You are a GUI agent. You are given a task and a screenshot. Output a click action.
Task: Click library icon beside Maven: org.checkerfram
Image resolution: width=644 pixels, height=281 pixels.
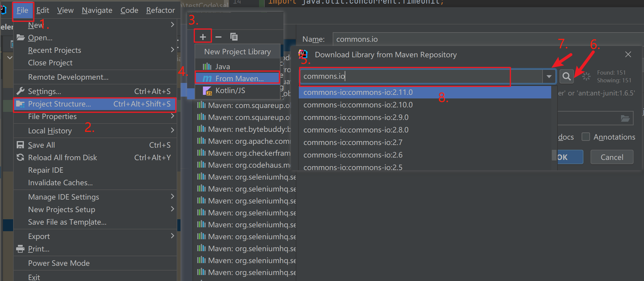coord(201,153)
